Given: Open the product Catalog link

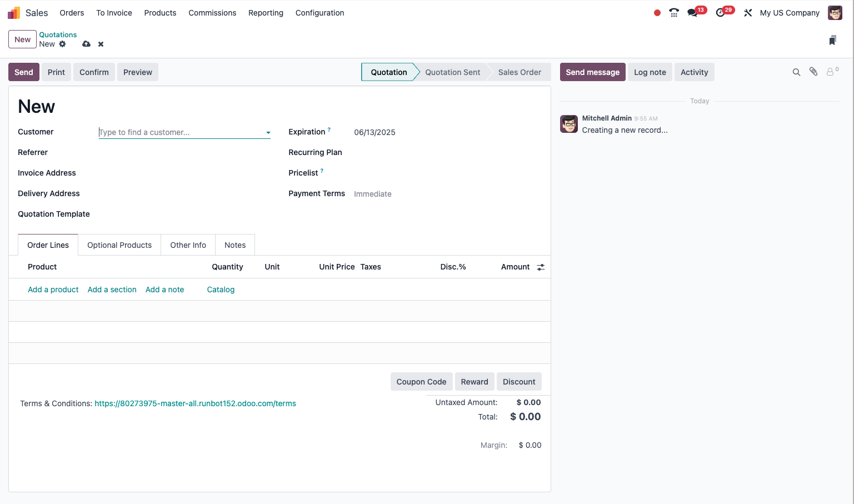Looking at the screenshot, I should coord(221,290).
